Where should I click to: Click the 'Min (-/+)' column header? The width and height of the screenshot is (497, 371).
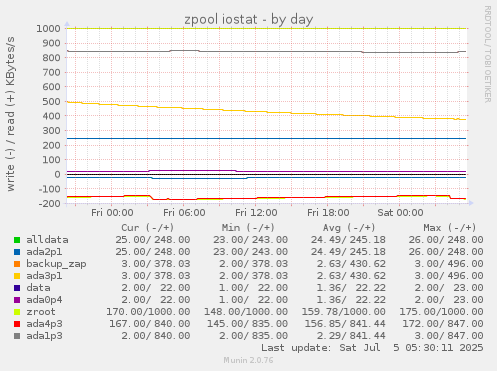coord(248,228)
